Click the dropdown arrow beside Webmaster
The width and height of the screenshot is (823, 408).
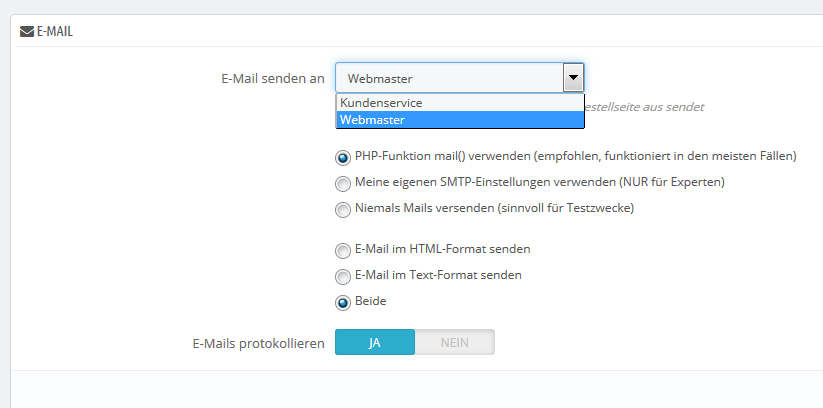[573, 78]
